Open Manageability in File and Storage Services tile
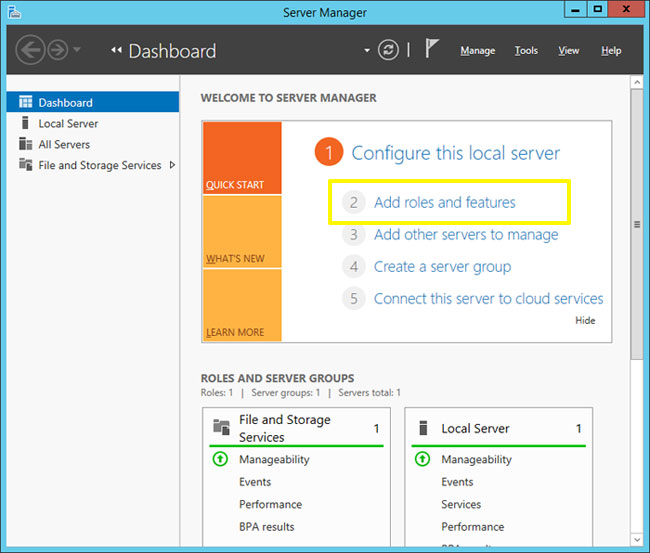The image size is (650, 553). click(x=274, y=459)
